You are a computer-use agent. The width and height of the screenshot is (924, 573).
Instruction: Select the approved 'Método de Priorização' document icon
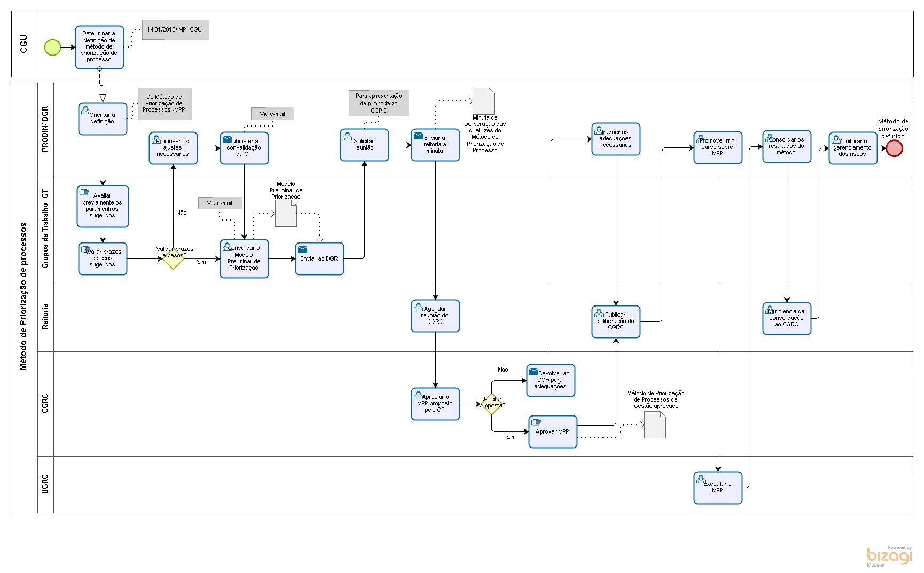coord(655,425)
